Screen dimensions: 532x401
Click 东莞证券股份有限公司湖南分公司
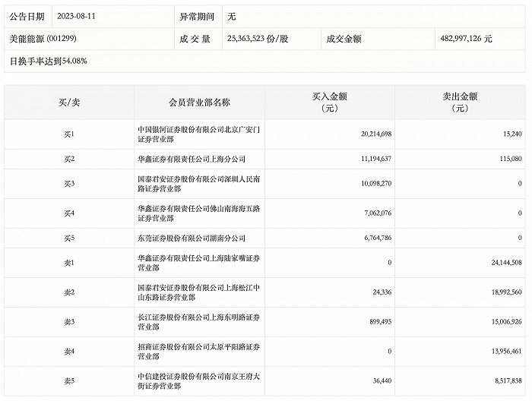pyautogui.click(x=192, y=238)
